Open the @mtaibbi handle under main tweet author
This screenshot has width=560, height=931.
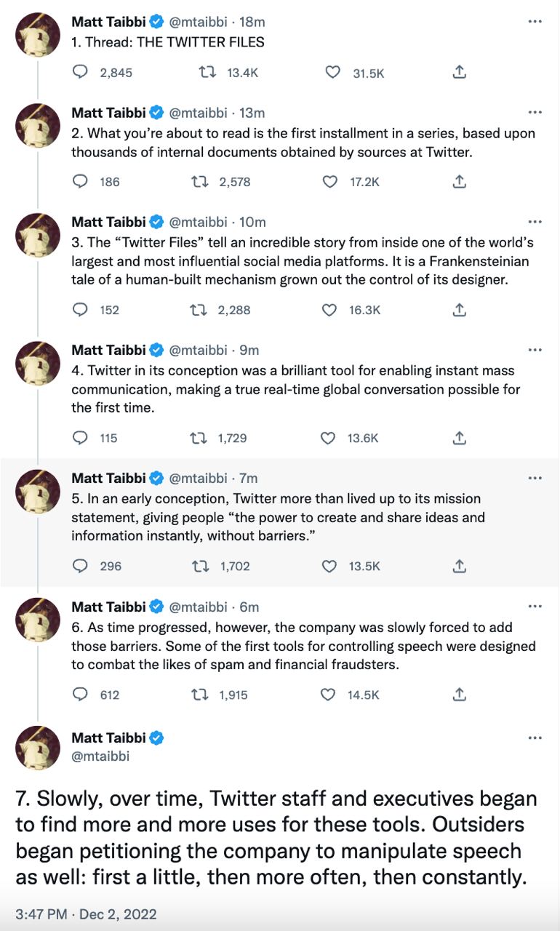point(100,756)
